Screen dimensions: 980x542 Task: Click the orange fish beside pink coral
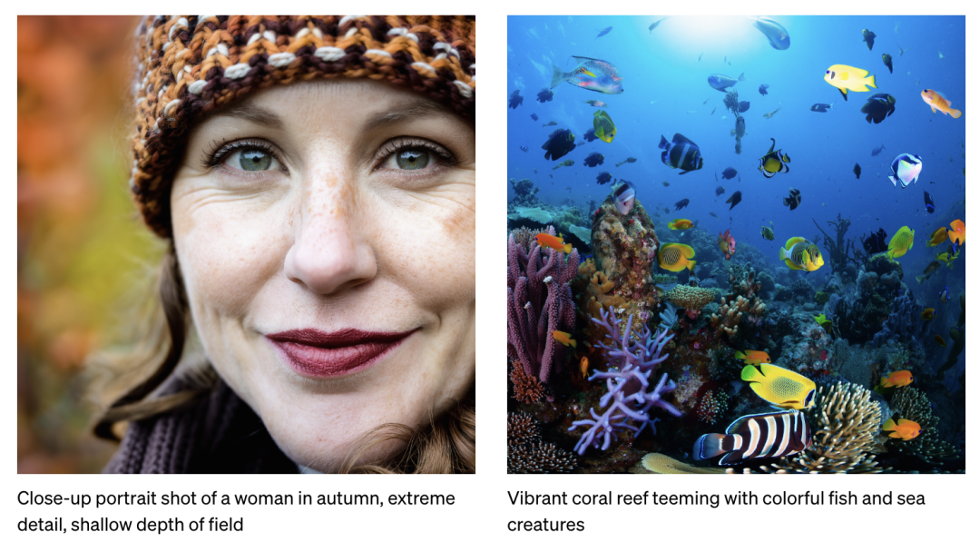[x=554, y=241]
